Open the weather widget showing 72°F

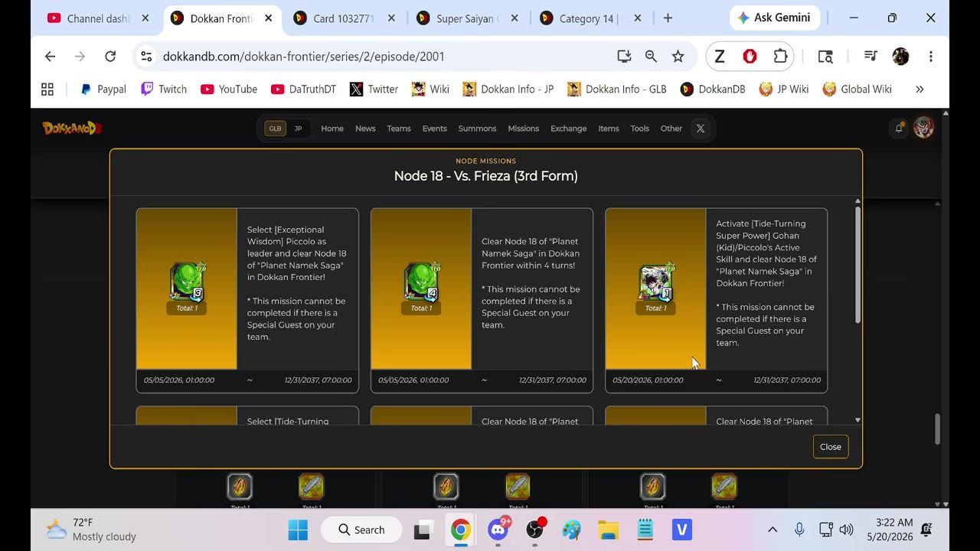click(92, 530)
